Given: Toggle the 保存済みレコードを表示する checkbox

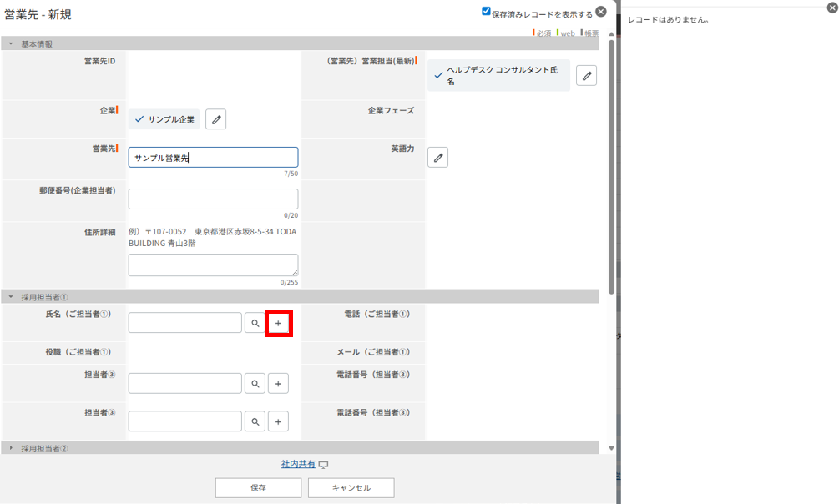Looking at the screenshot, I should pos(487,12).
